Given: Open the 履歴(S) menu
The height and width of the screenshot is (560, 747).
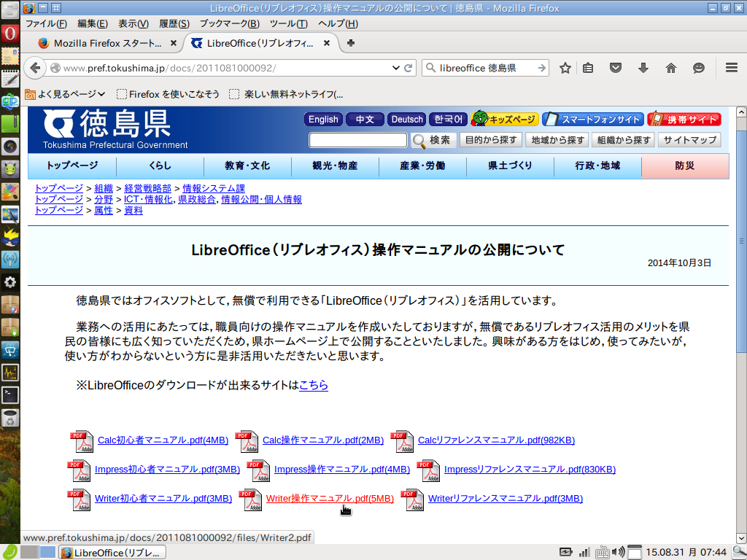Looking at the screenshot, I should point(174,23).
